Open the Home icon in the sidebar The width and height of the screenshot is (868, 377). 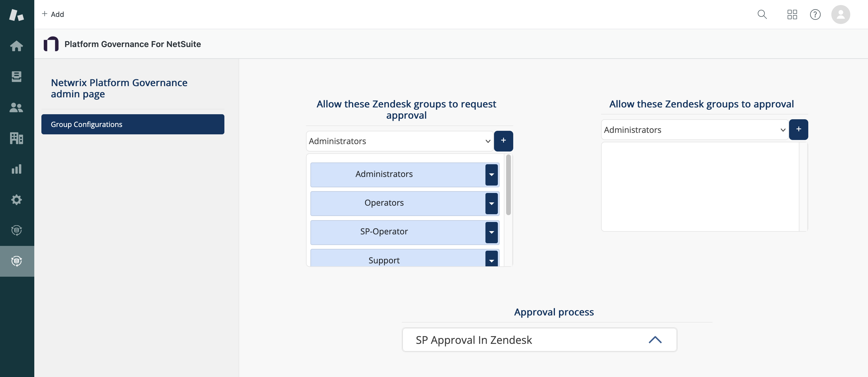tap(17, 46)
